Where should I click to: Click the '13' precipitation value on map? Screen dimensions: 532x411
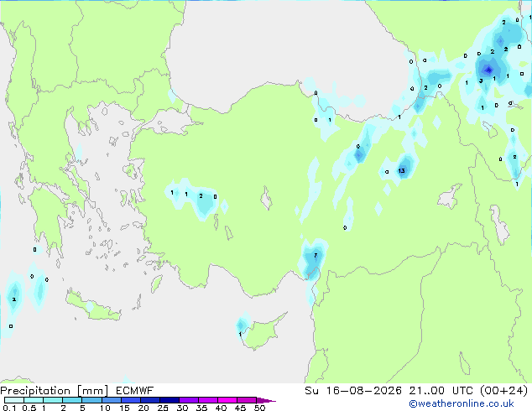tap(401, 170)
